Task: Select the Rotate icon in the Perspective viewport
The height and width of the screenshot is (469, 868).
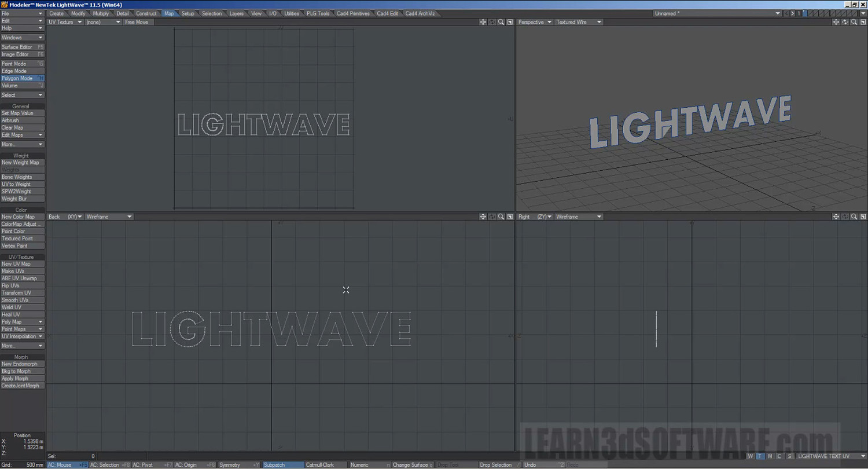Action: (x=845, y=21)
